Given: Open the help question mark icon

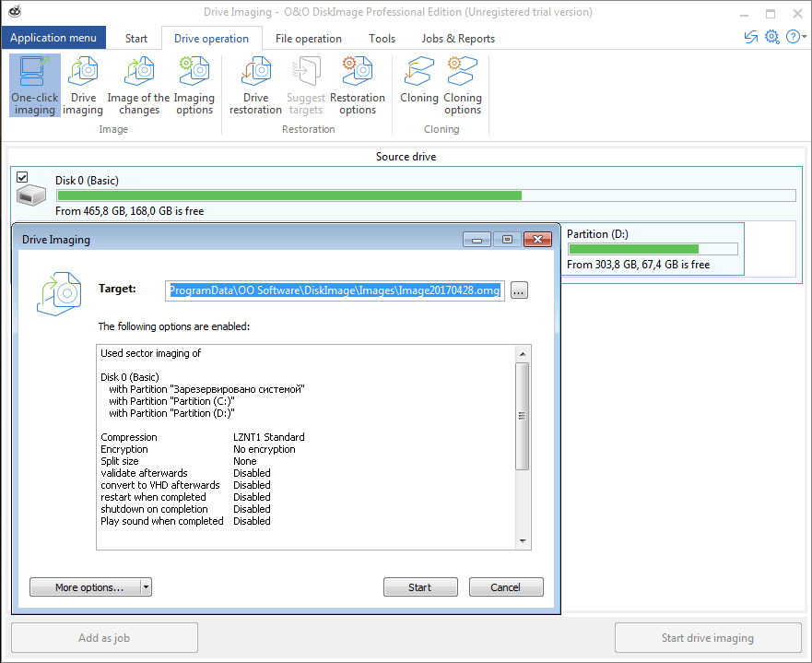Looking at the screenshot, I should (793, 37).
